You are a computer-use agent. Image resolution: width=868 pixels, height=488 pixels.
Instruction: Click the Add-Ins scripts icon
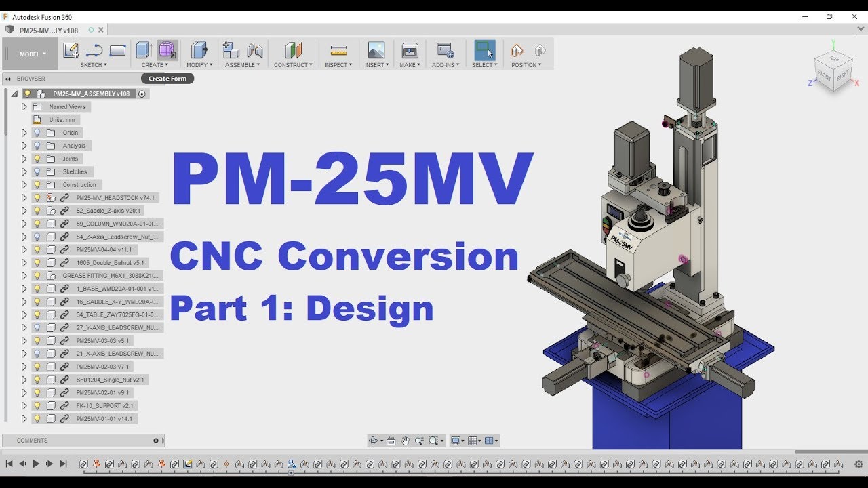pos(446,50)
